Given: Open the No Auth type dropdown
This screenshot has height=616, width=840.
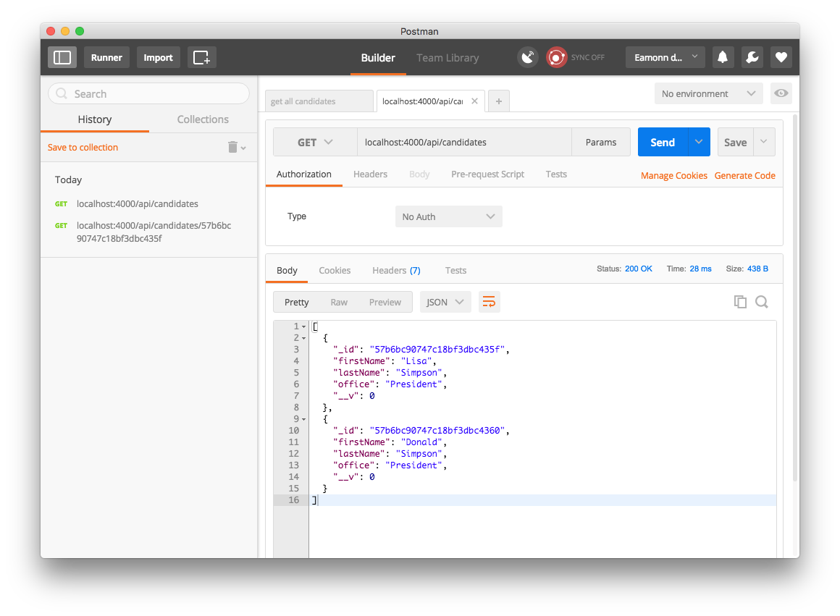Looking at the screenshot, I should [x=448, y=216].
